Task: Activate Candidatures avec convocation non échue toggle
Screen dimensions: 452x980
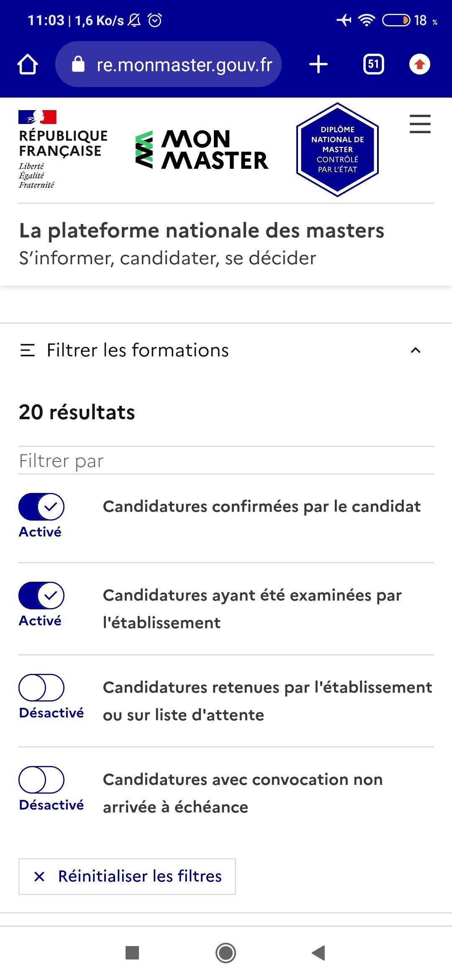Action: [41, 780]
